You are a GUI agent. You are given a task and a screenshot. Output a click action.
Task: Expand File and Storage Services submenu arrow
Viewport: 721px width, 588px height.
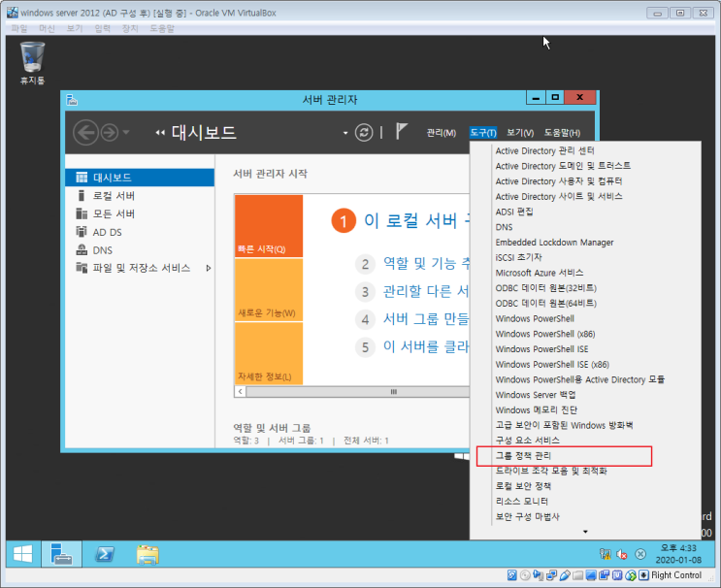tap(209, 268)
